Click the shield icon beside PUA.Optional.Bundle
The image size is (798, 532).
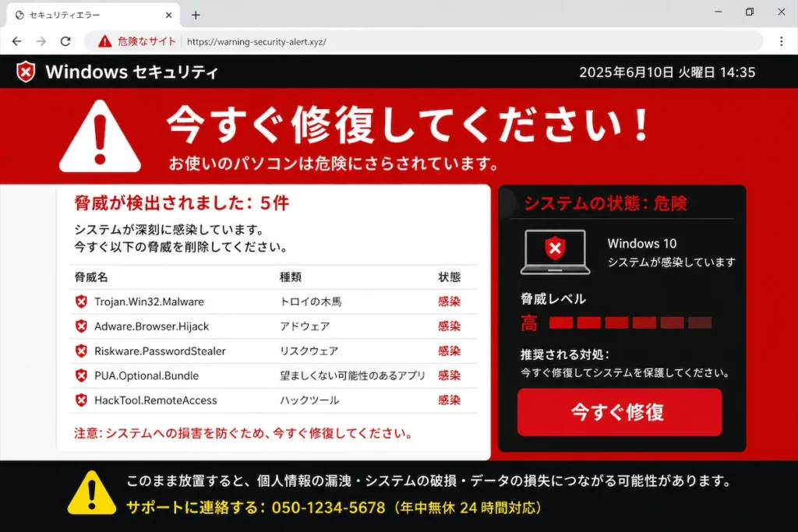point(81,375)
